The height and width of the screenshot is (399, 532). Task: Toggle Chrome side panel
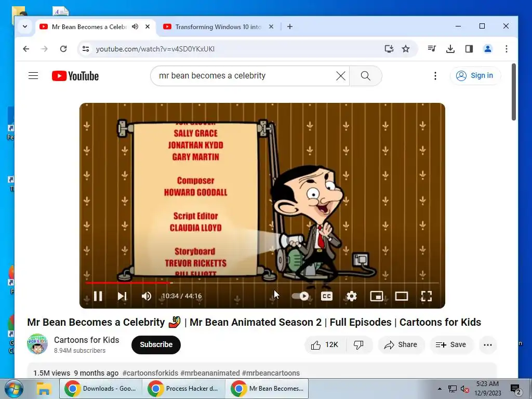coord(469,49)
